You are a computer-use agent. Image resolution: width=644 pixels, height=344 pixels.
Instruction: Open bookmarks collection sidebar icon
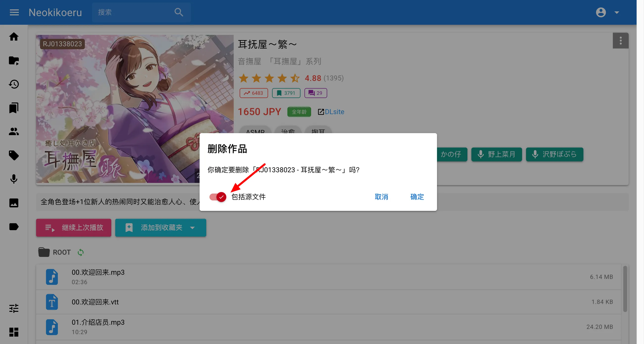pyautogui.click(x=14, y=108)
